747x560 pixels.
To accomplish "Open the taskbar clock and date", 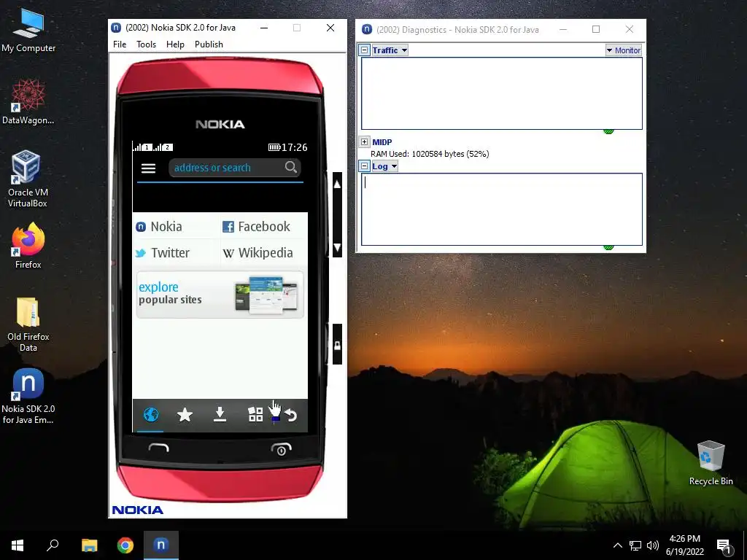I will tap(684, 545).
